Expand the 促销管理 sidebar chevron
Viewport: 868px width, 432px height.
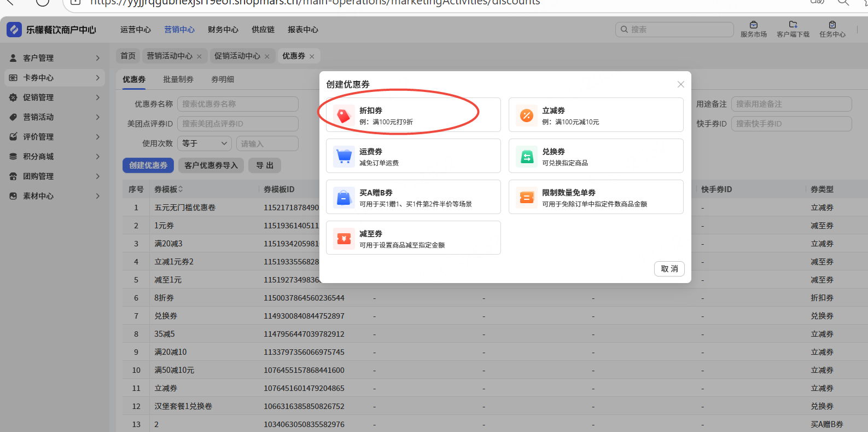click(x=98, y=97)
